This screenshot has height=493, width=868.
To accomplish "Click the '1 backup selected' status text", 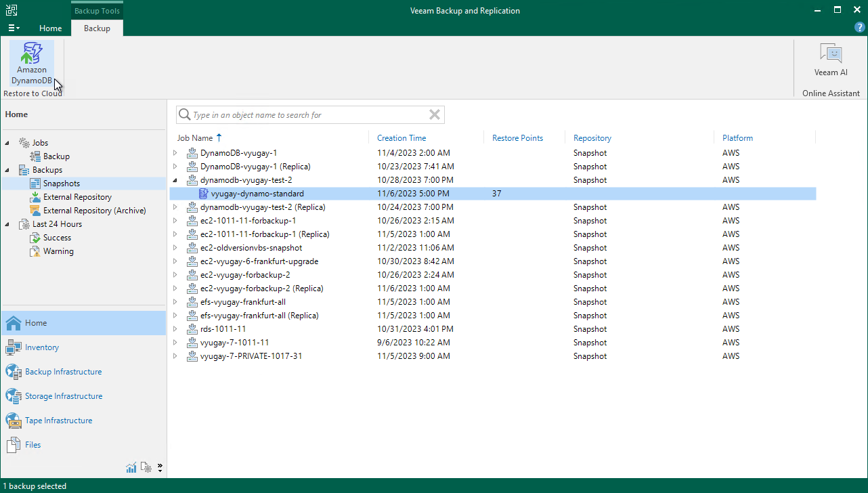I will [x=35, y=486].
